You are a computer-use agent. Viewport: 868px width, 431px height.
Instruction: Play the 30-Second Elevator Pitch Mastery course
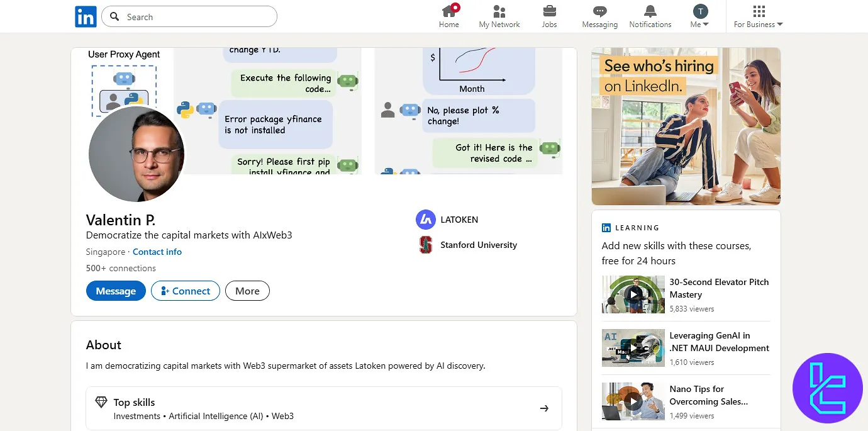pos(633,294)
